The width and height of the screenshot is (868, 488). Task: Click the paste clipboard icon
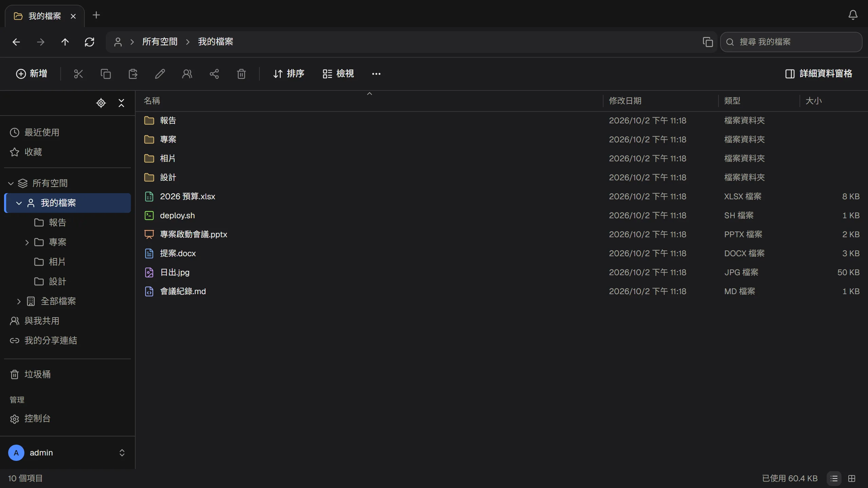[x=133, y=74]
